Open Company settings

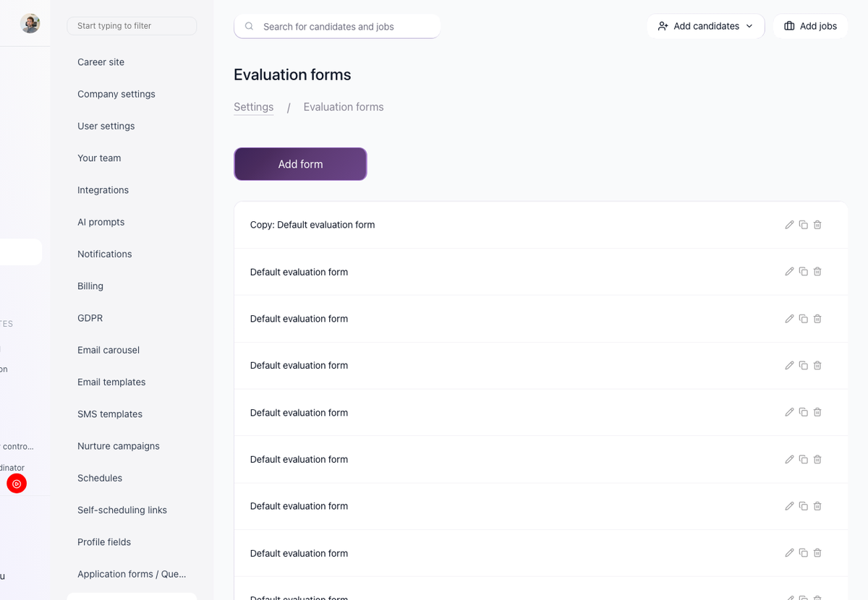point(116,94)
